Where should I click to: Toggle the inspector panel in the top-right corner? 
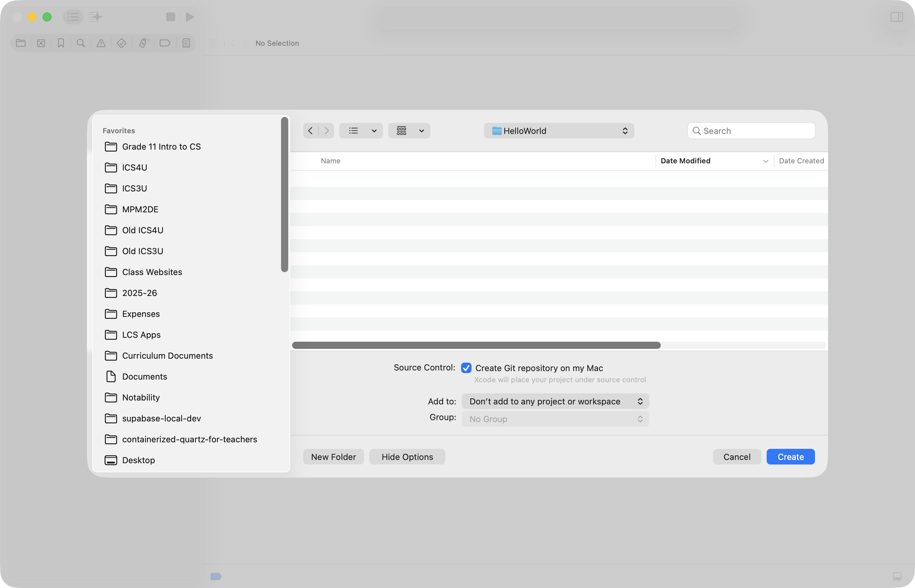pyautogui.click(x=896, y=17)
